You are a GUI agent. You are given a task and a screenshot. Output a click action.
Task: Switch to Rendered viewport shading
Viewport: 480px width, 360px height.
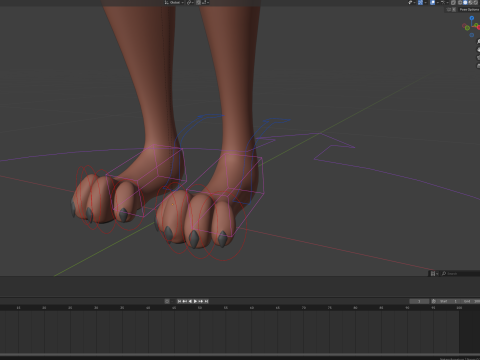click(476, 2)
